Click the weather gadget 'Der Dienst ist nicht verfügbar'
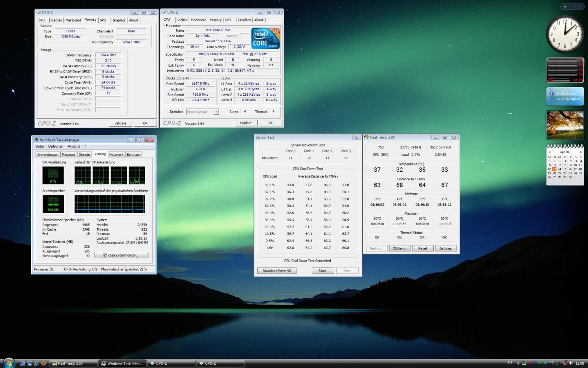 click(x=565, y=96)
